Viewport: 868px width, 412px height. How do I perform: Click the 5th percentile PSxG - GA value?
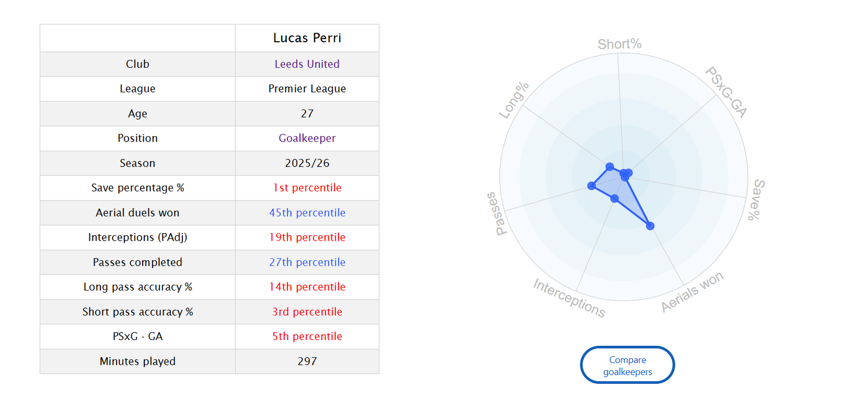(307, 336)
